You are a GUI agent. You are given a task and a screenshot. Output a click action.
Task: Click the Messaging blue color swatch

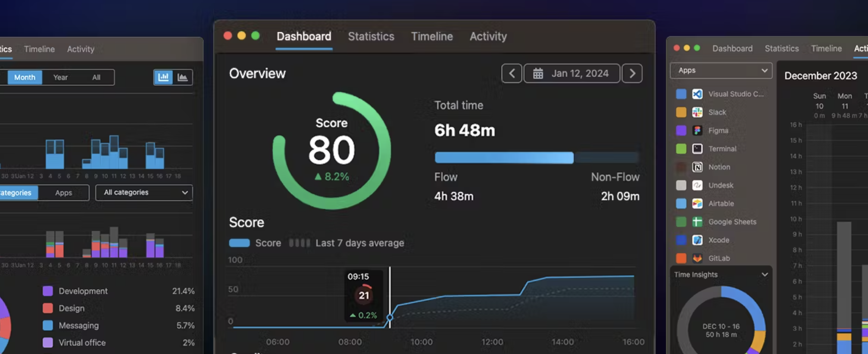click(48, 326)
